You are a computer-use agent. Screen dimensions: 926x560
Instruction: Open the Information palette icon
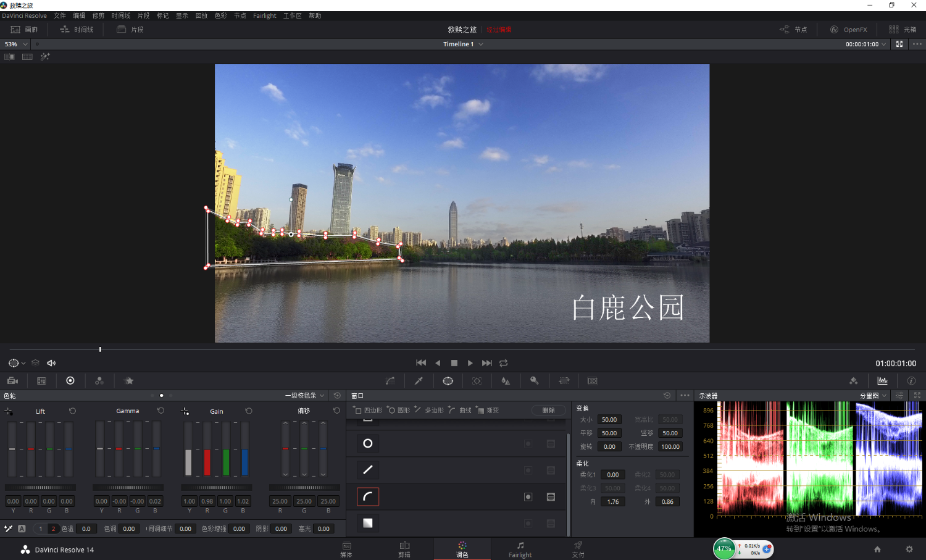point(911,381)
